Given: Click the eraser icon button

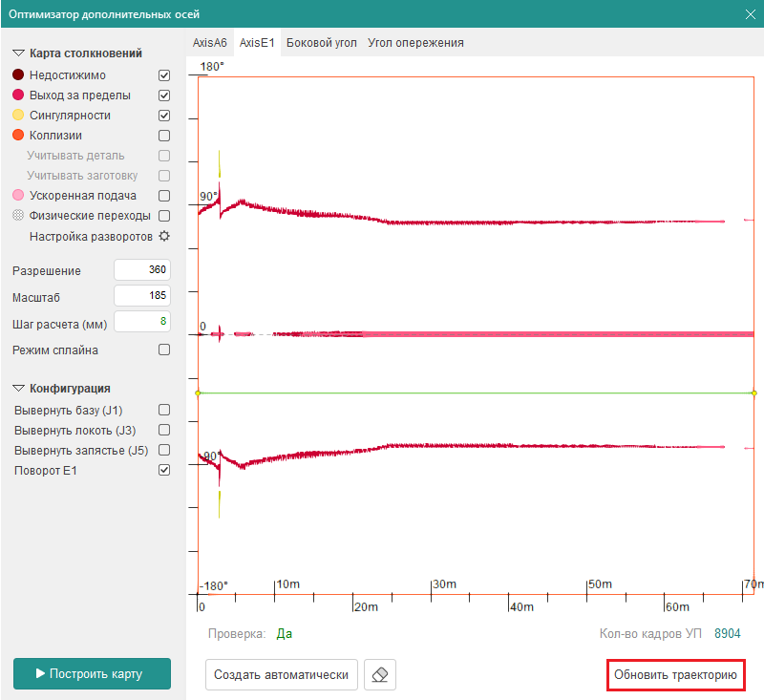Looking at the screenshot, I should coord(379,674).
